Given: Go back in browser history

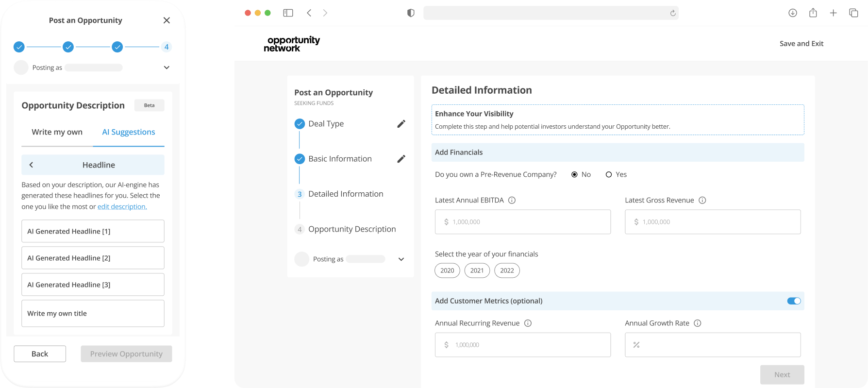Looking at the screenshot, I should (x=309, y=13).
